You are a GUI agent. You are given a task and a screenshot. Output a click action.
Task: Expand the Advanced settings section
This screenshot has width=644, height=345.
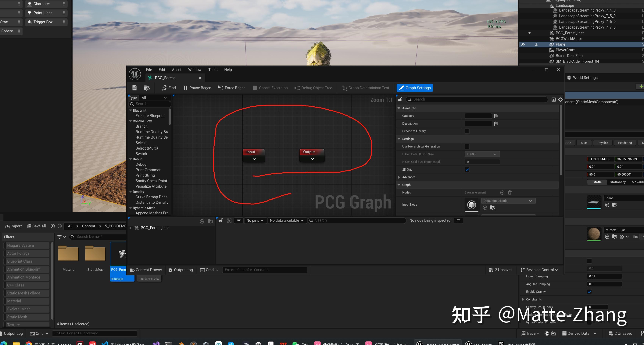coord(399,177)
